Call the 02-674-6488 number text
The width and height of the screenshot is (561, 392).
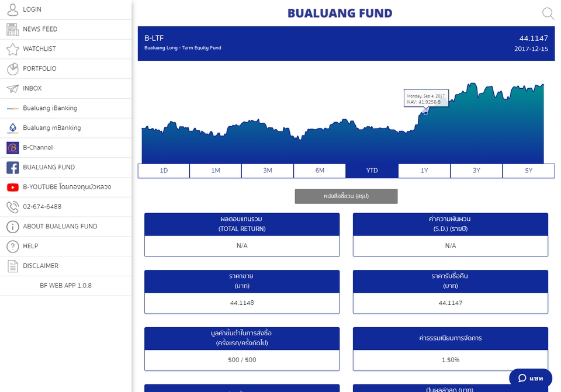42,206
